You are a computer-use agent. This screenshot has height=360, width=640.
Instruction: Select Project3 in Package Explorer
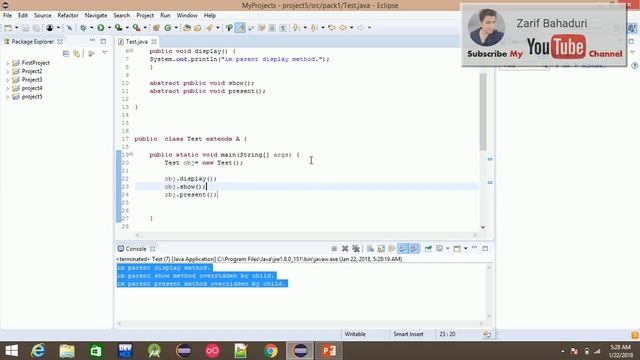(32, 80)
